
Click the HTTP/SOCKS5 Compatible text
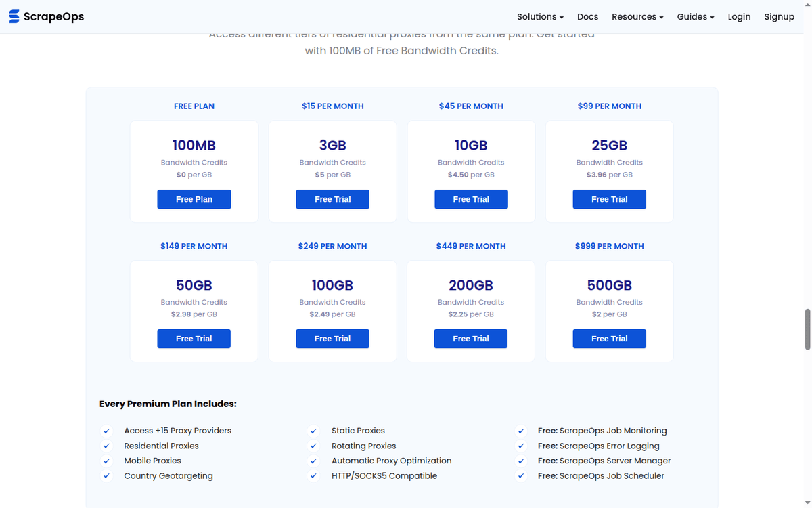pyautogui.click(x=384, y=476)
